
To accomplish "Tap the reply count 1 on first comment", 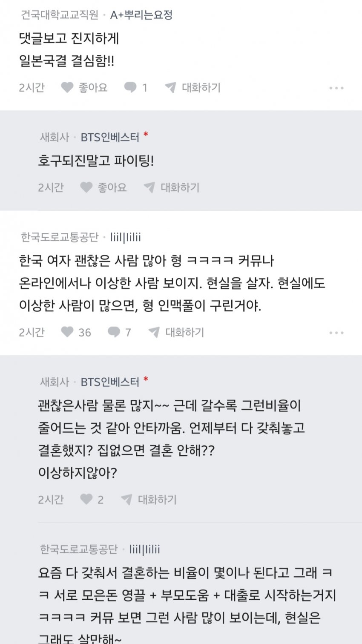I will pos(144,88).
